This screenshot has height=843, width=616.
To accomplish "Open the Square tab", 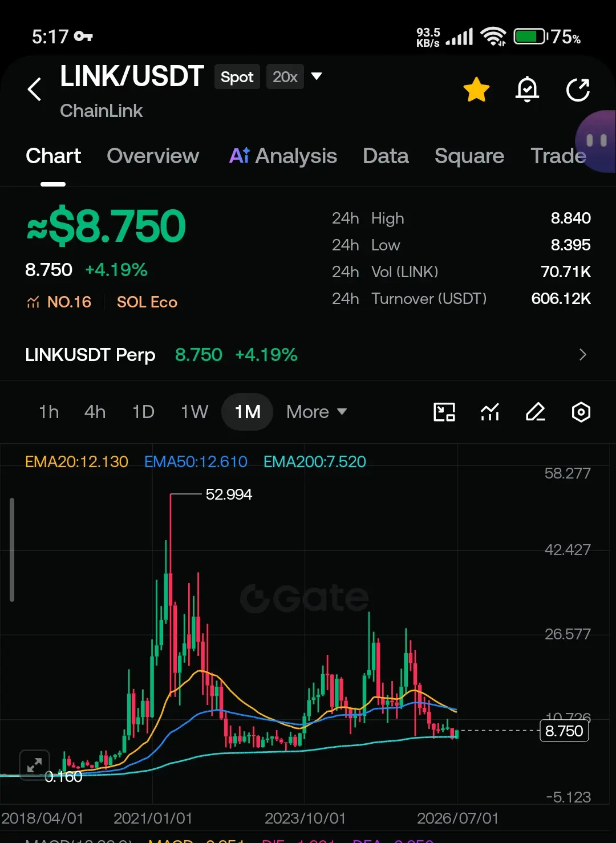I will coord(469,156).
